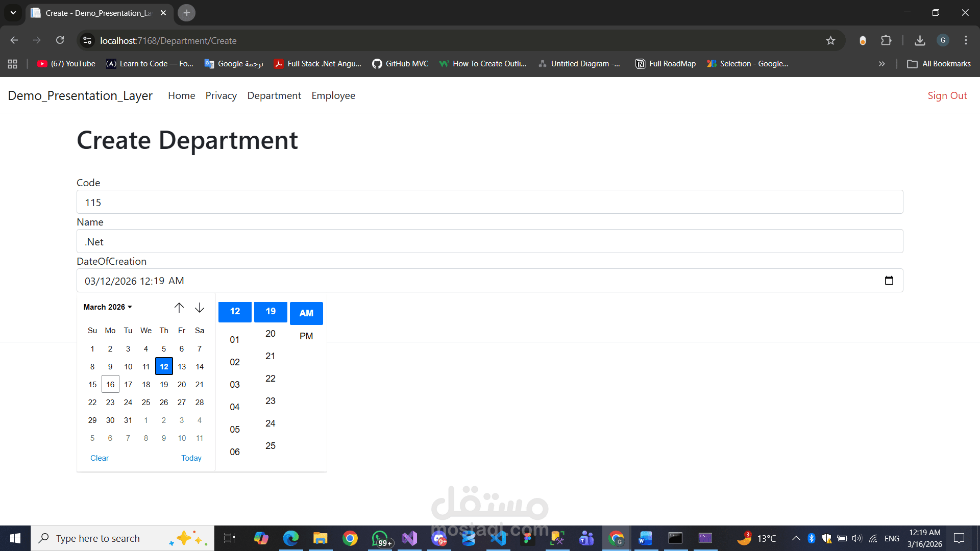The height and width of the screenshot is (551, 980).
Task: Select AM in the time picker
Action: (x=306, y=313)
